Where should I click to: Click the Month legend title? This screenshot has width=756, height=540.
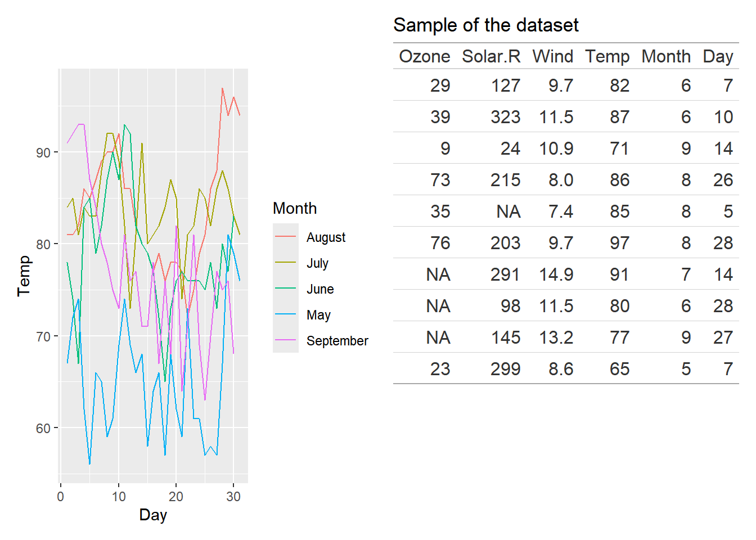[x=295, y=208]
